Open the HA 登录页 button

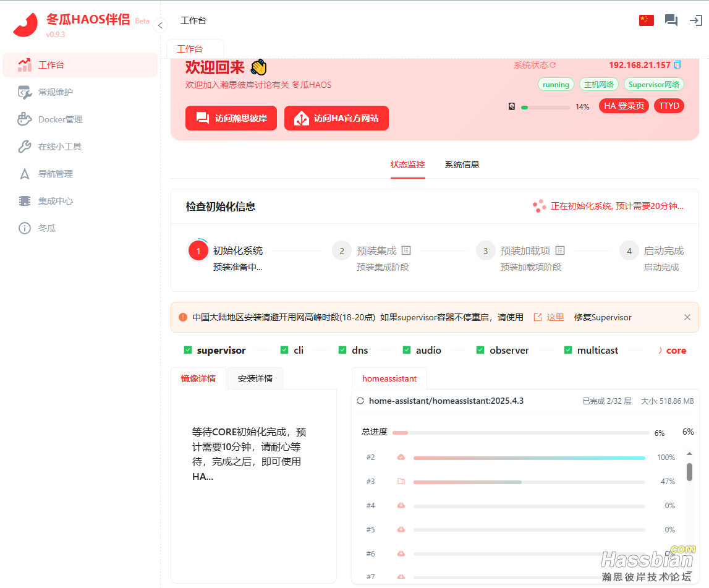click(x=624, y=106)
